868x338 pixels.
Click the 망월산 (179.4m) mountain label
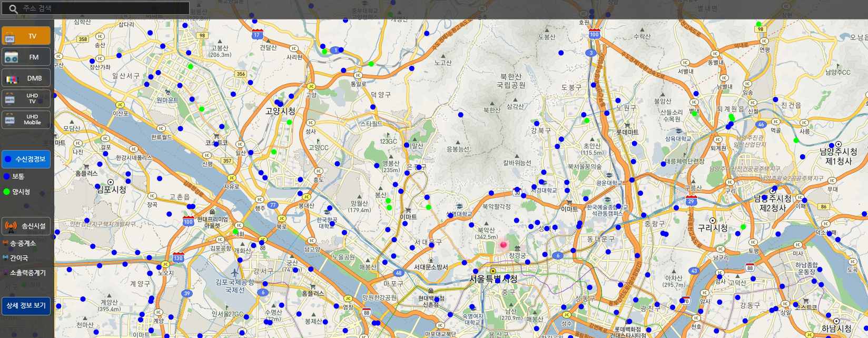pyautogui.click(x=360, y=206)
